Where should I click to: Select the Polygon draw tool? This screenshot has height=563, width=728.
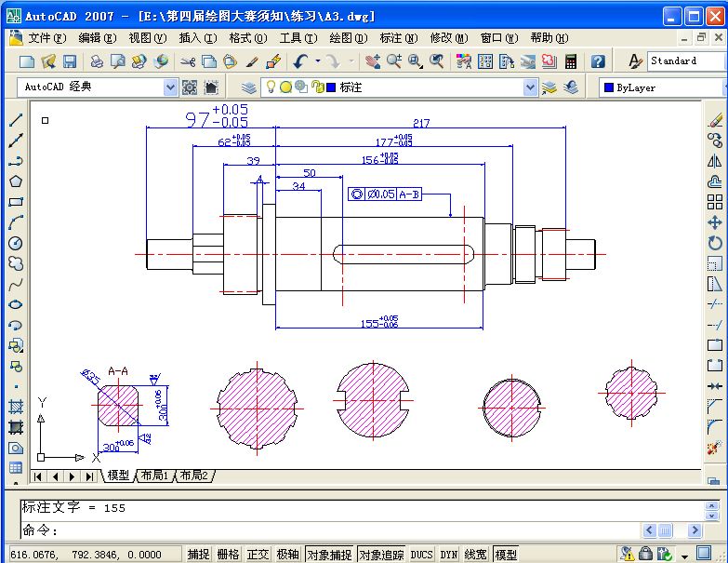pyautogui.click(x=16, y=181)
